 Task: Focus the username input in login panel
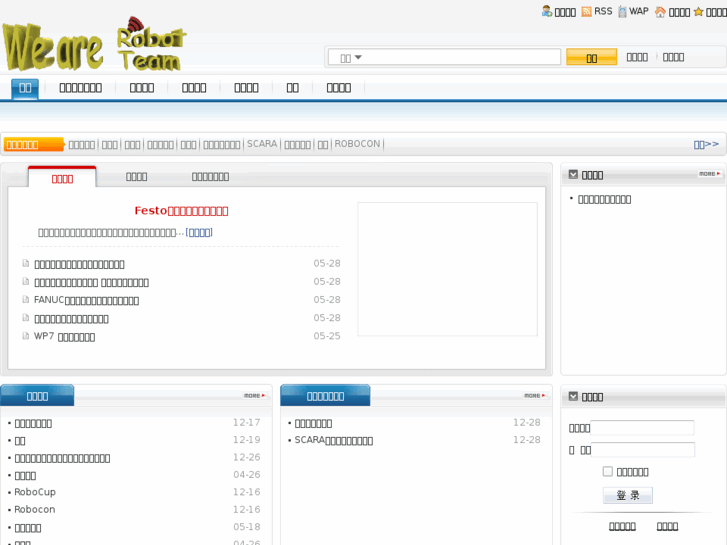642,428
